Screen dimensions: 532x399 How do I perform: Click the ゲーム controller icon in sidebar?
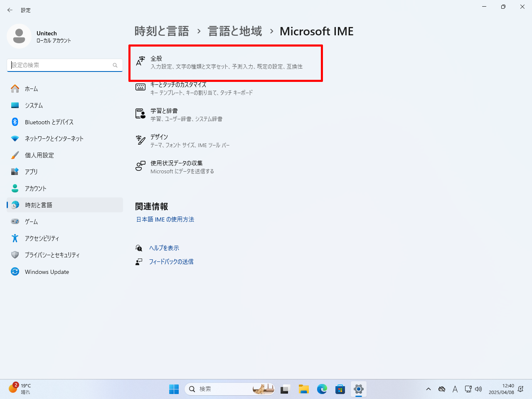coord(15,222)
